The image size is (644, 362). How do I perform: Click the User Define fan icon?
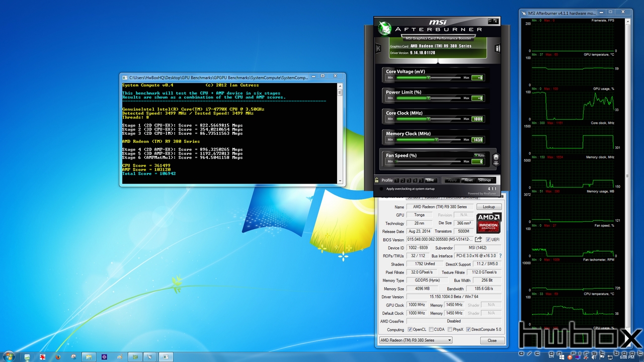496,159
